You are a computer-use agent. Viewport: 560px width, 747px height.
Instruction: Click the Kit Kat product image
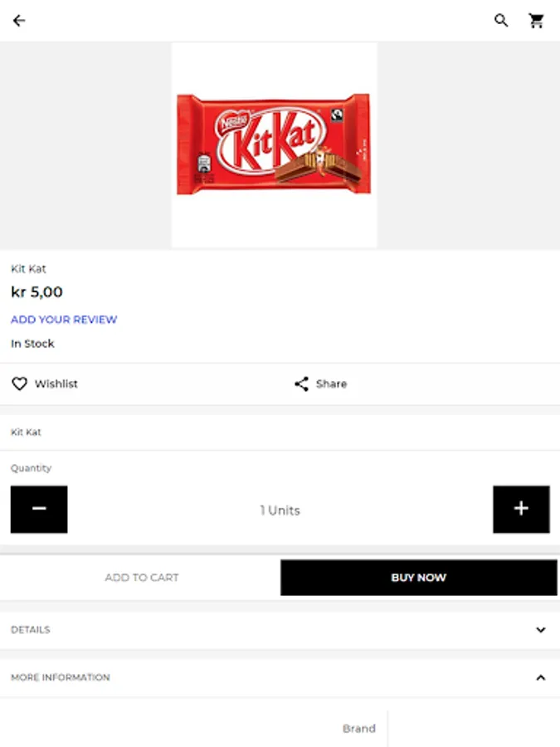click(274, 144)
